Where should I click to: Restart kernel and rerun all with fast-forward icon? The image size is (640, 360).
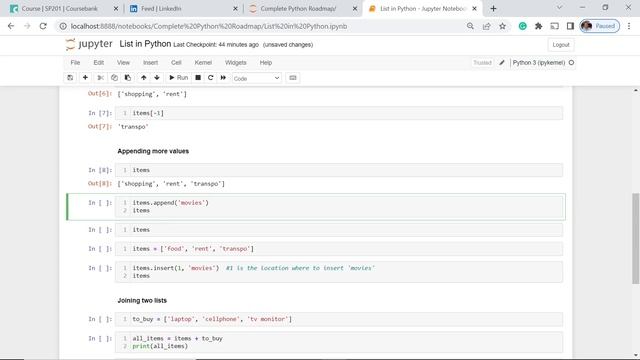(223, 78)
